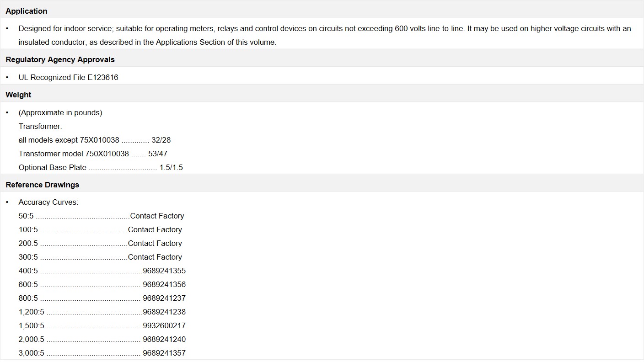Click Contact Factory beside 300:5 ratio

[155, 257]
